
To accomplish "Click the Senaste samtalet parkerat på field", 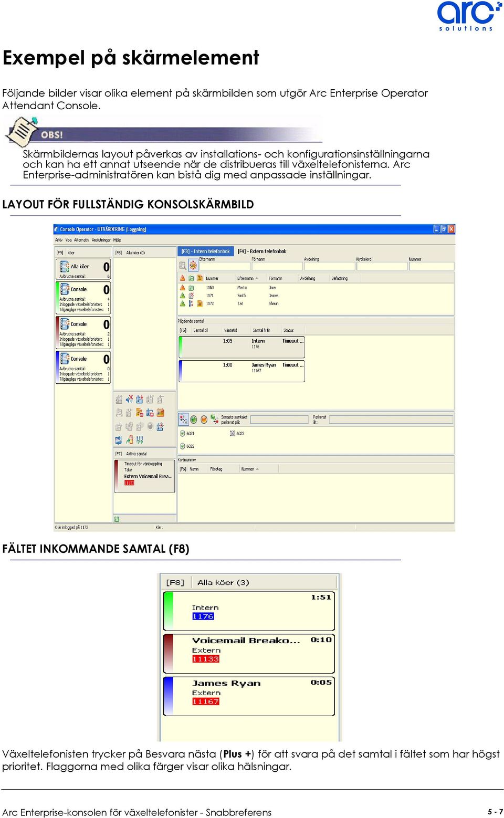I will (279, 420).
